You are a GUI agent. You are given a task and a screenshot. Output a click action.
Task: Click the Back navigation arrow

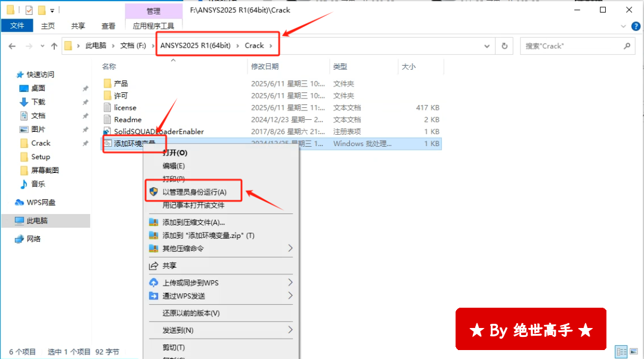point(12,46)
